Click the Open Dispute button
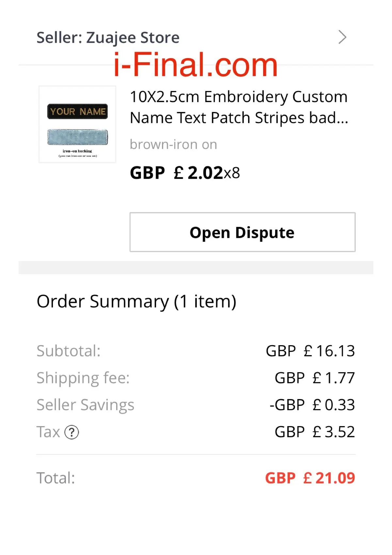The height and width of the screenshot is (555, 392). pos(243,232)
